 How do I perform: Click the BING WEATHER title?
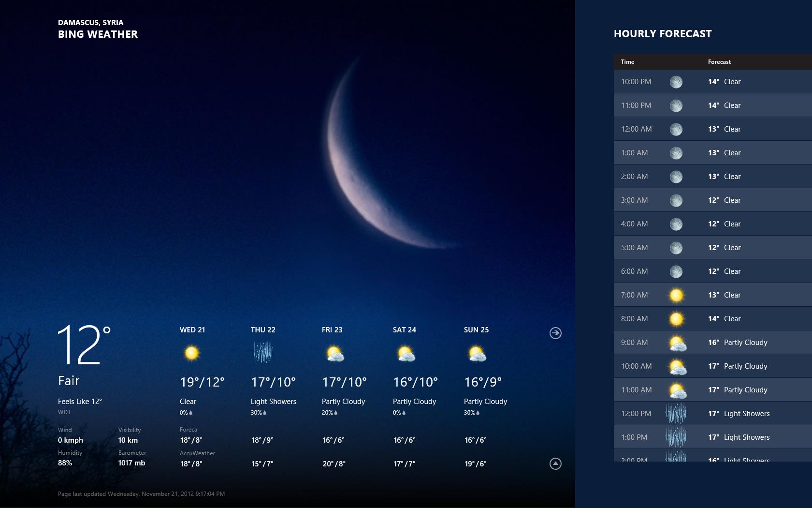[x=98, y=34]
